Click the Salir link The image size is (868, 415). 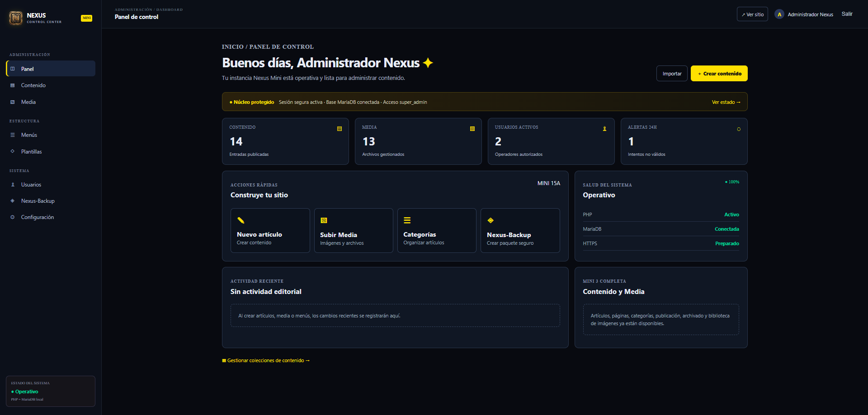847,14
